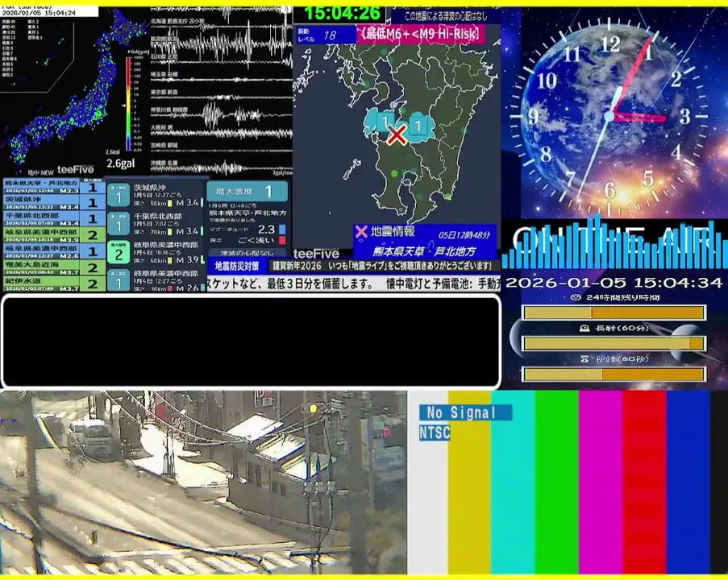Viewport: 728px width, 580px height.
Task: Click blue magnitude indicator square beside 2.3
Action: tap(282, 230)
